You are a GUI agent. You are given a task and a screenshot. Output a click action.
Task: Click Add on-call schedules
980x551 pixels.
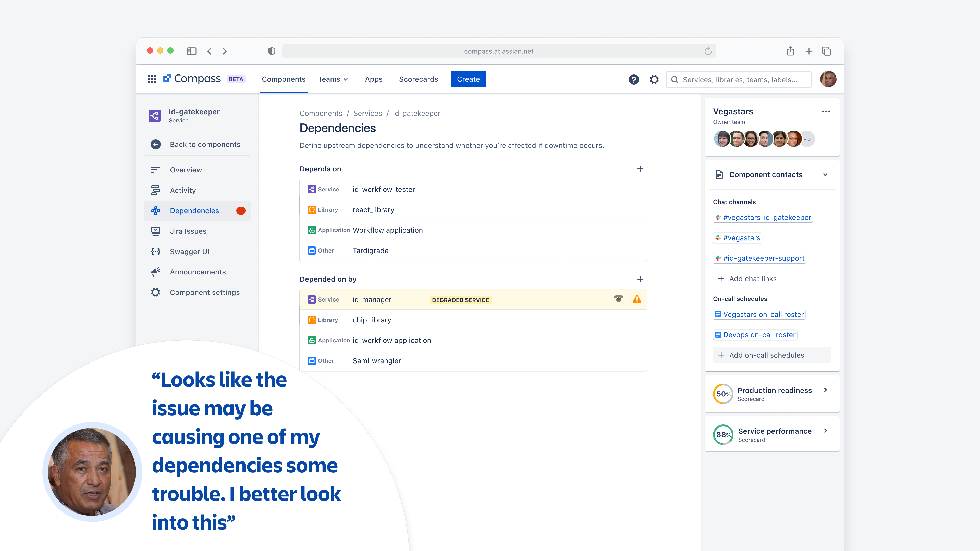point(772,355)
